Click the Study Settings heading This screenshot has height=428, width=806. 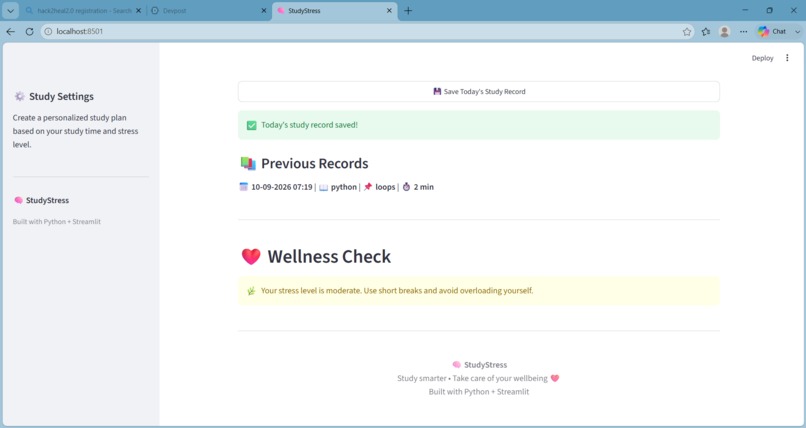(x=61, y=96)
